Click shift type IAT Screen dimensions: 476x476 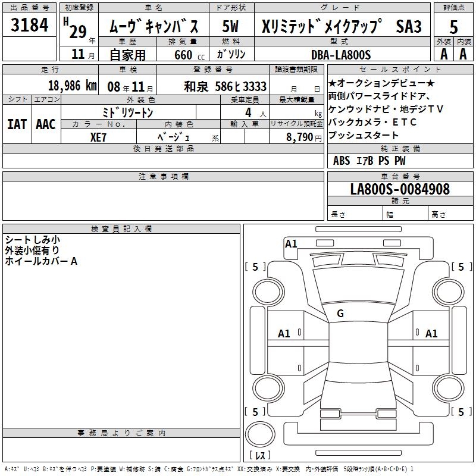tap(17, 124)
